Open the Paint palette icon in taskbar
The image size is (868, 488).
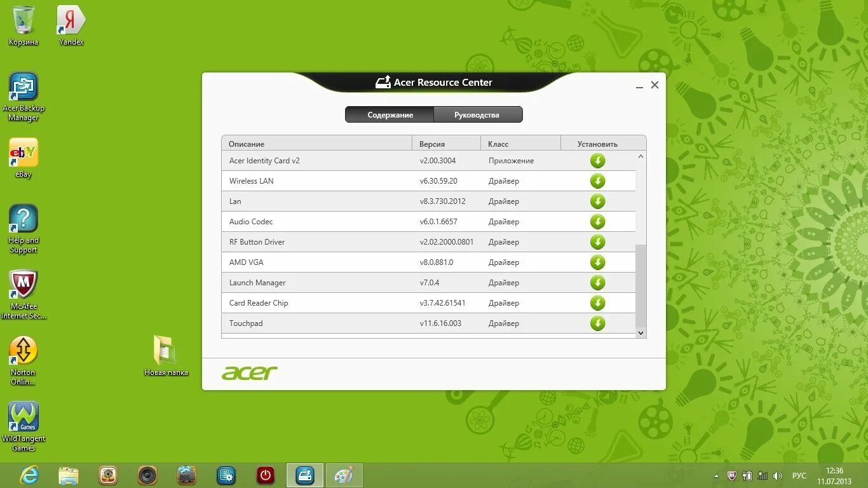tap(344, 475)
